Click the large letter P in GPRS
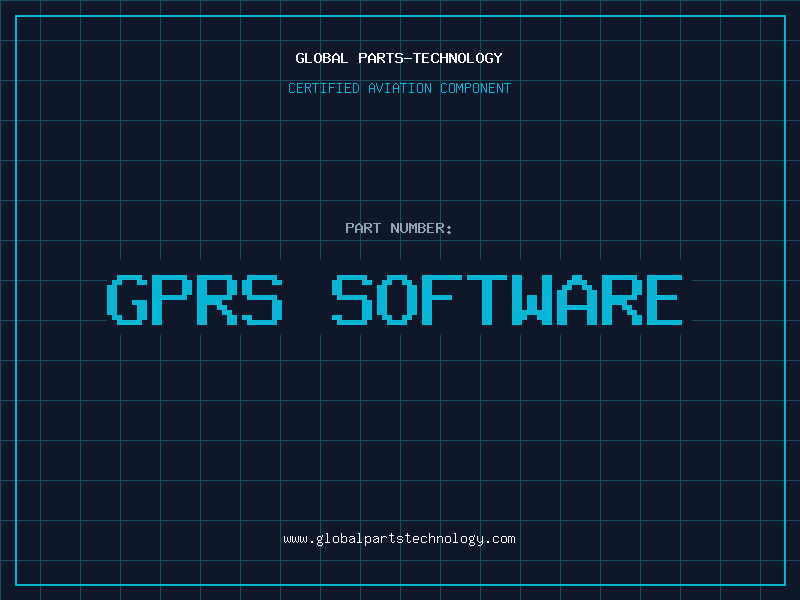The height and width of the screenshot is (600, 800). click(x=172, y=299)
